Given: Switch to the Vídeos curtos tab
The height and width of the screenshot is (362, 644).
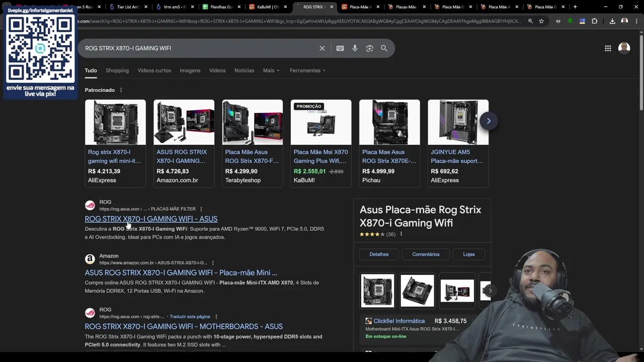Looking at the screenshot, I should (154, 70).
